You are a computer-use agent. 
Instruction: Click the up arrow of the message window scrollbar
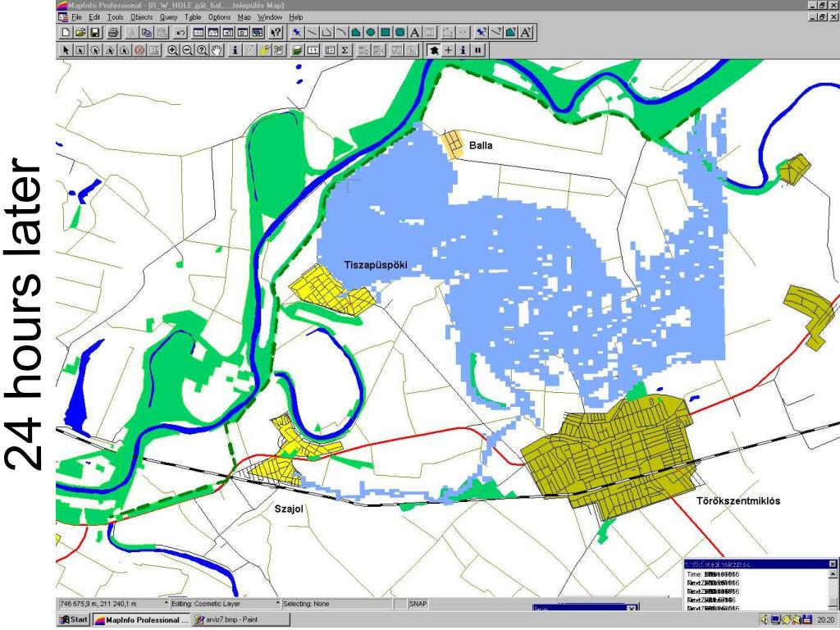[x=833, y=575]
